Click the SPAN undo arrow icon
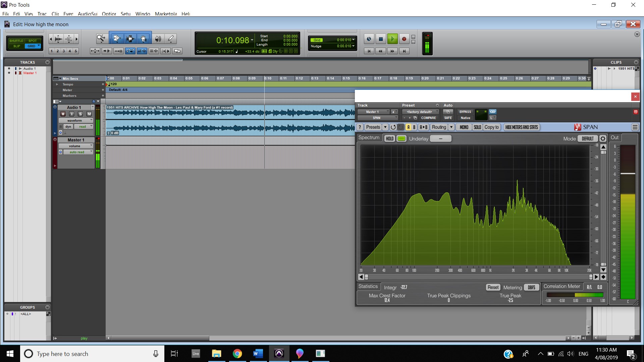644x362 pixels. click(393, 127)
